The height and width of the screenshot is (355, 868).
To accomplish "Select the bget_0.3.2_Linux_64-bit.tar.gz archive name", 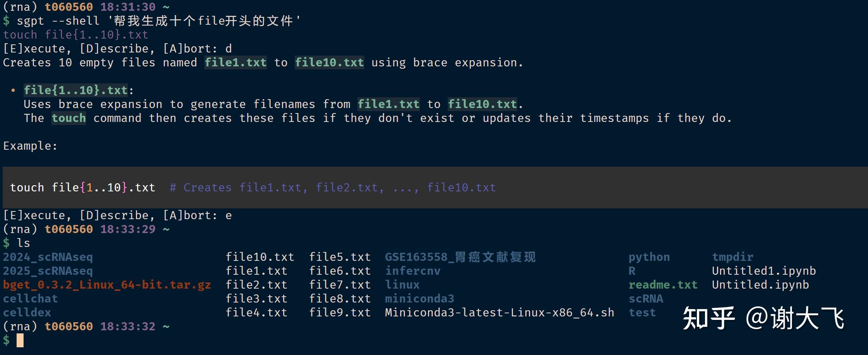I will coord(107,285).
